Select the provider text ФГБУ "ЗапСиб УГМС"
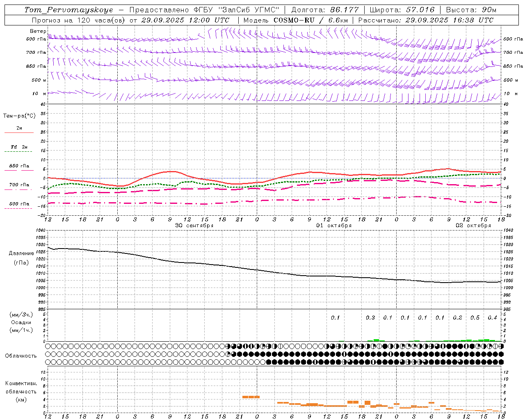 click(236, 10)
